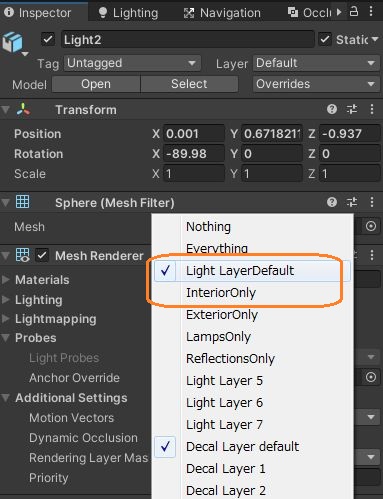Toggle the Light2 active checkbox

[x=48, y=39]
